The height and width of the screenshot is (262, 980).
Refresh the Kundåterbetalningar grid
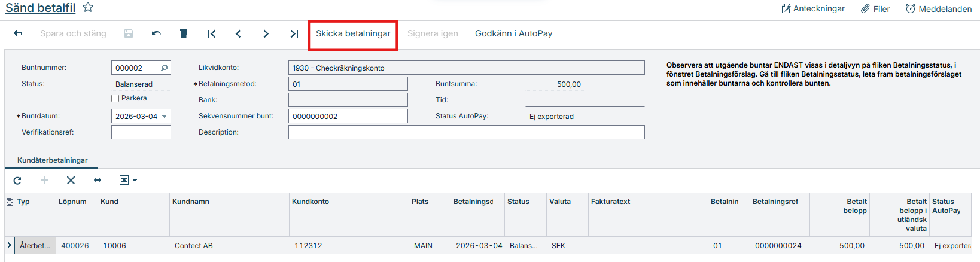pos(17,180)
